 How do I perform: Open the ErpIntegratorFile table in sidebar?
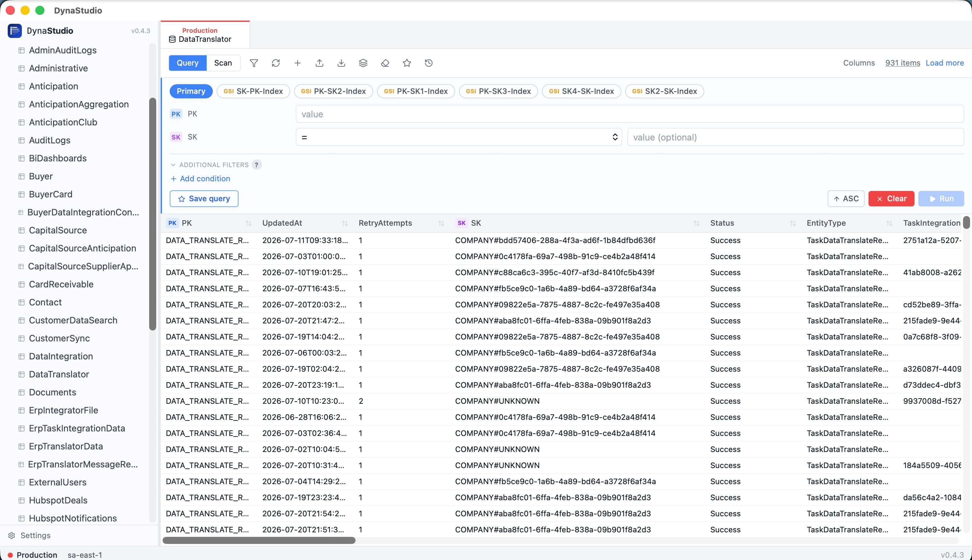[63, 411]
